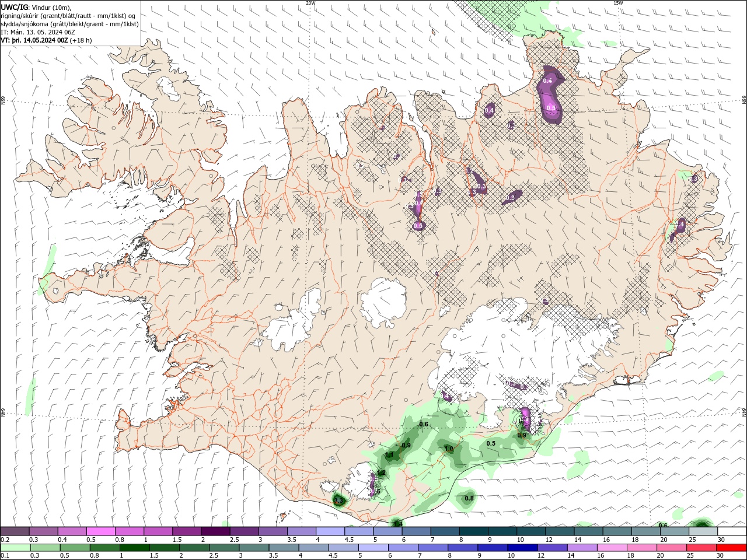Click the 'VT: þri. 14.05.2024 00Z (+18 h)' line
This screenshot has width=747, height=560.
[x=47, y=40]
